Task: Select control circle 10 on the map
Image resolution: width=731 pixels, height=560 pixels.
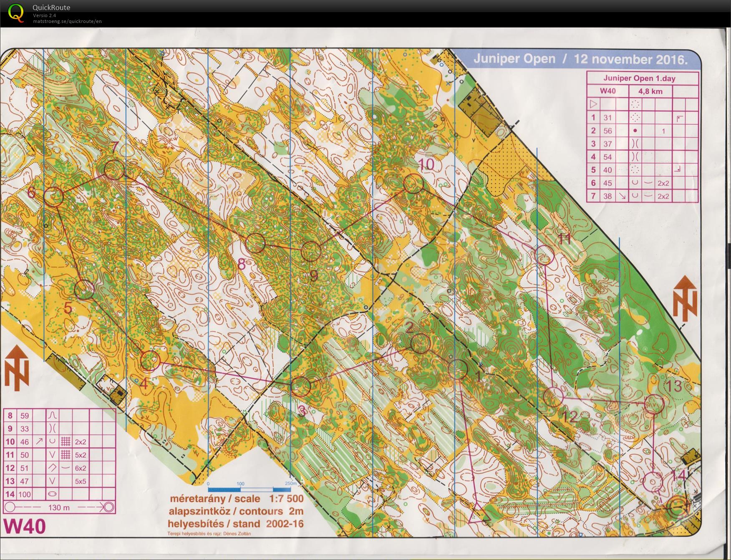Action: click(413, 184)
